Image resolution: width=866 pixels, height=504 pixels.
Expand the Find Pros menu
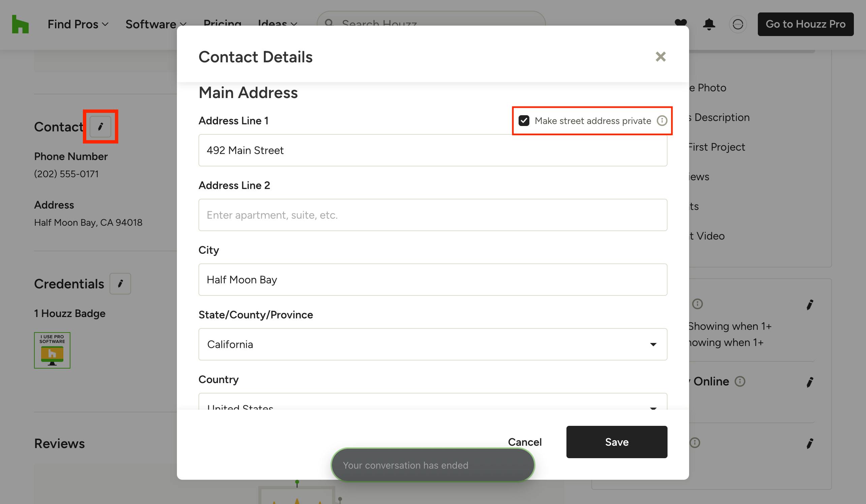pyautogui.click(x=78, y=24)
